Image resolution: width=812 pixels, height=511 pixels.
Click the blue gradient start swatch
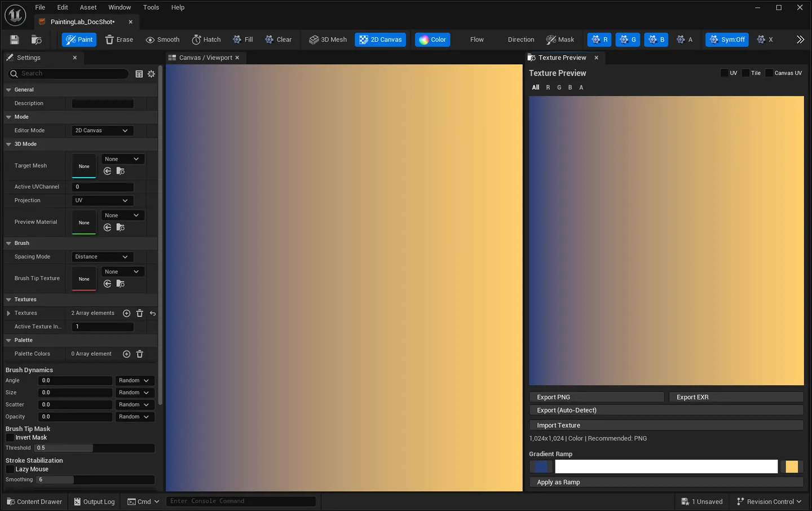pyautogui.click(x=541, y=466)
